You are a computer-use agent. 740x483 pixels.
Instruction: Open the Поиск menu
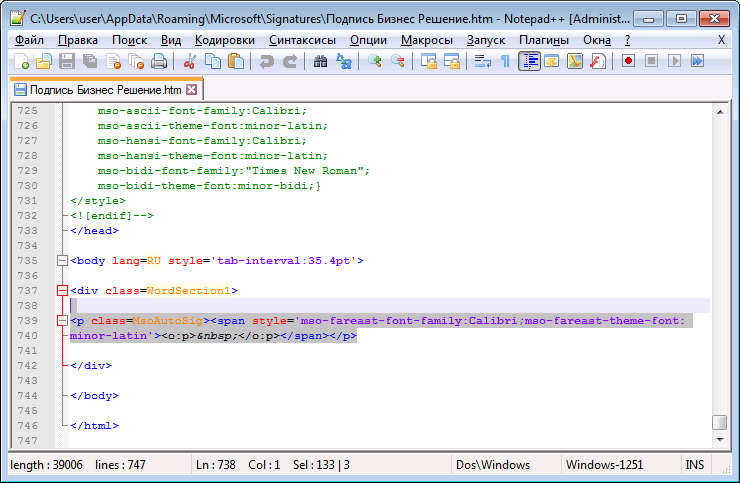point(129,40)
